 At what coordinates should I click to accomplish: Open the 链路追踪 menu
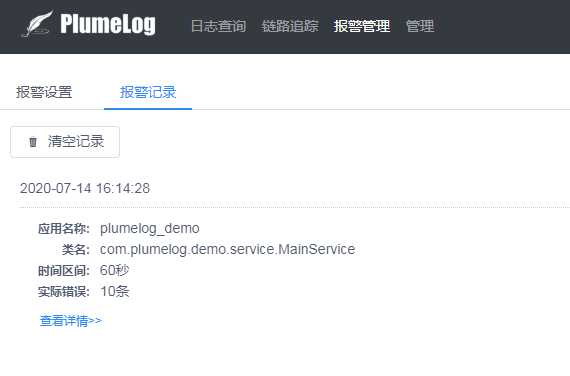(x=290, y=26)
